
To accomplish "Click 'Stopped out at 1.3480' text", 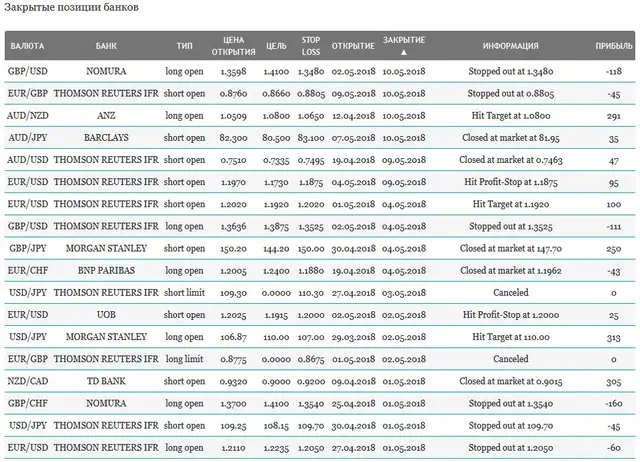I will point(511,71).
